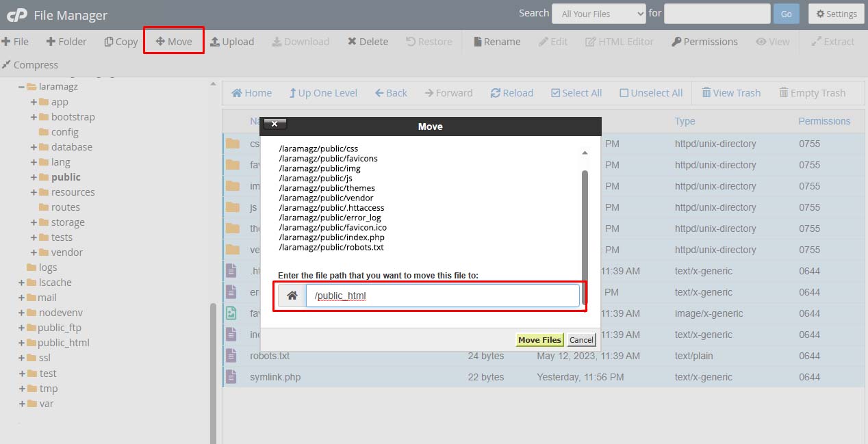Open View Trash
Viewport: 868px width, 444px height.
(x=731, y=93)
